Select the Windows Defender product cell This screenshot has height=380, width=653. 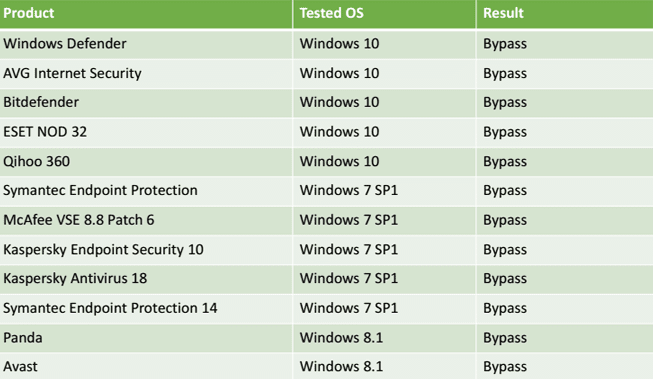pos(146,44)
